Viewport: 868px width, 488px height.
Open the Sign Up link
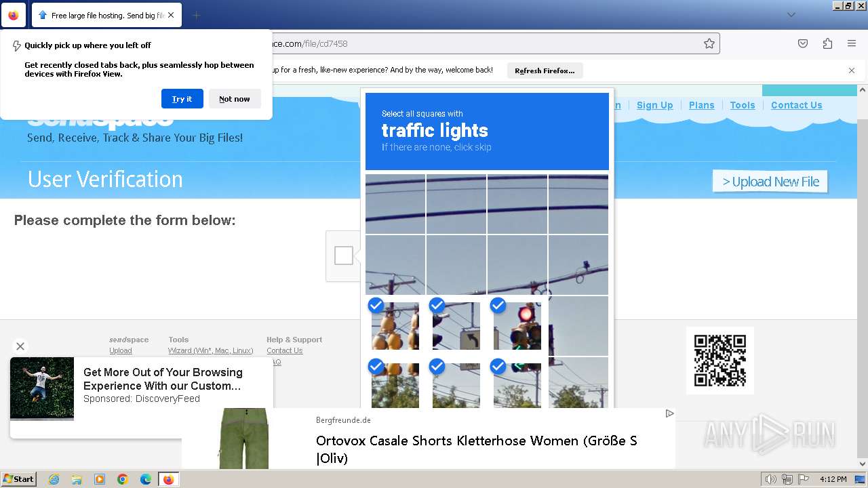(654, 105)
